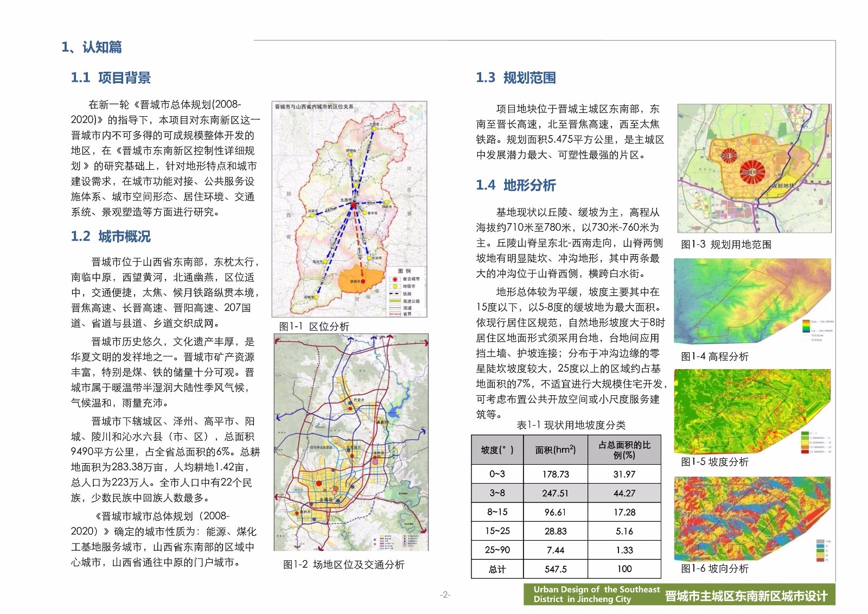Image resolution: width=868 pixels, height=614 pixels.
Task: Select total percentage cell 100
Action: coord(624,569)
